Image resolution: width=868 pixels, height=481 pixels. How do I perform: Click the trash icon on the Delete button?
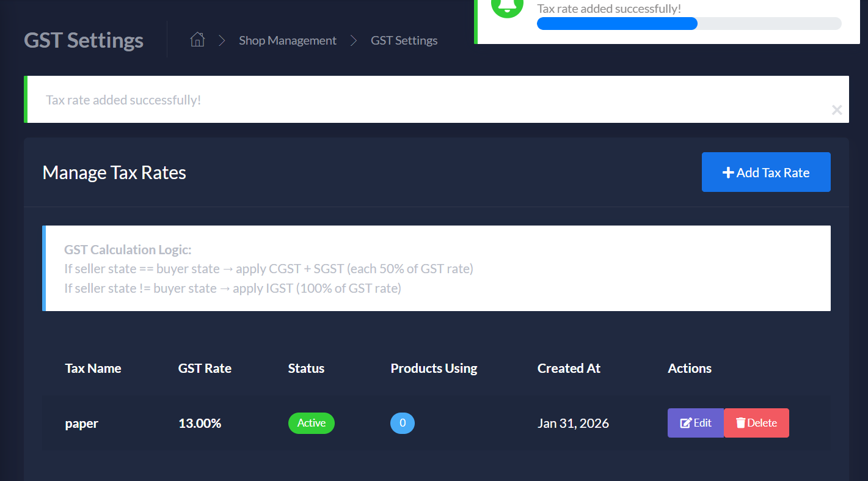(740, 422)
